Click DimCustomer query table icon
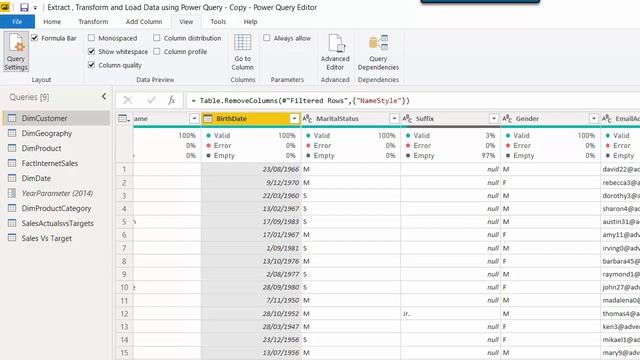Screen dimensions: 640x360 (12, 118)
